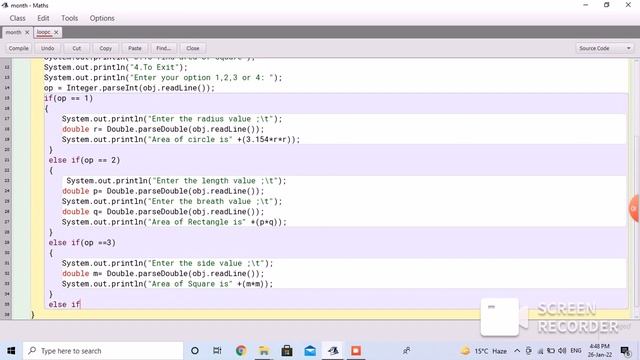Close the loopc tab with its X
This screenshot has width=640, height=360.
56,32
